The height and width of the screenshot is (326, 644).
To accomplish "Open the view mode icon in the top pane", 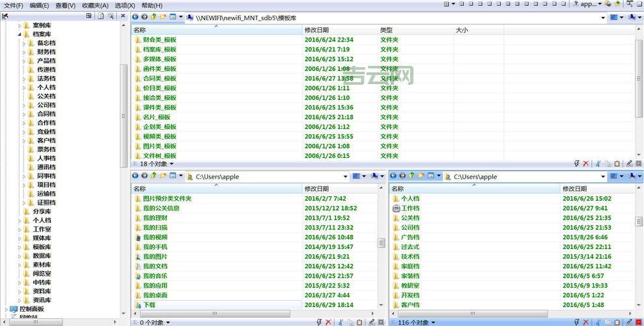I will pos(173,18).
